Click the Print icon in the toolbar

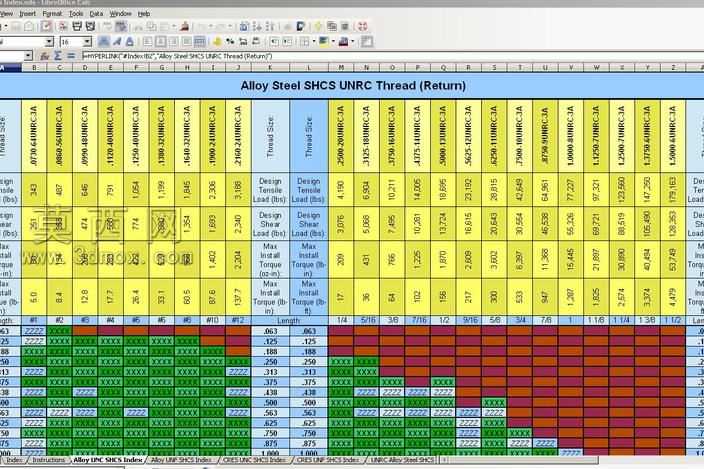[x=77, y=26]
